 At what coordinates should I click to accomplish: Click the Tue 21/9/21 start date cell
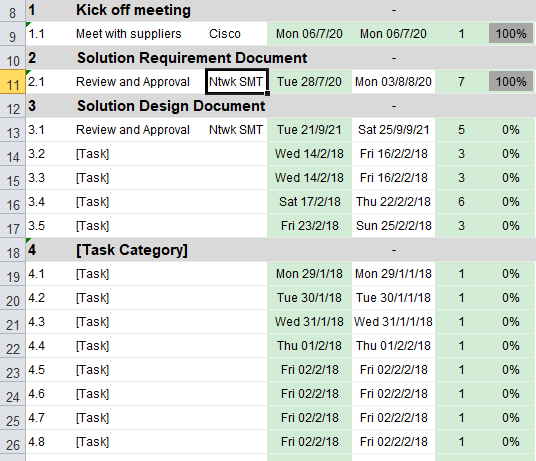tap(309, 130)
